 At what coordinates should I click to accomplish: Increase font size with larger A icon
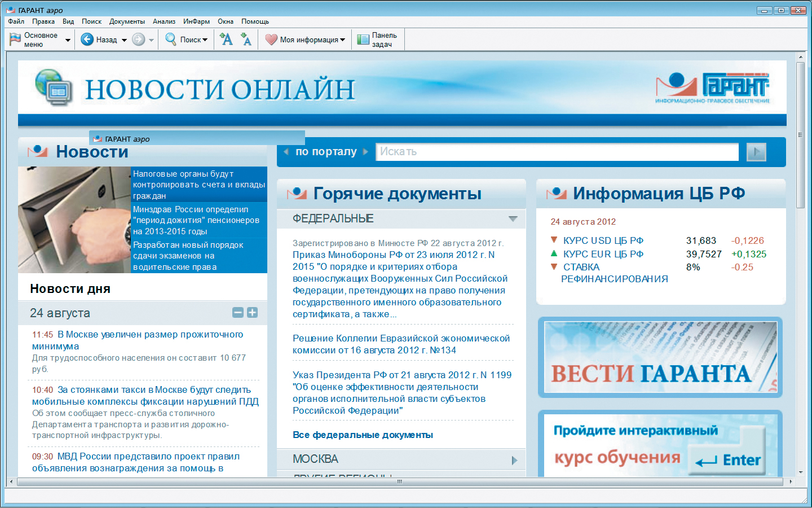click(226, 39)
